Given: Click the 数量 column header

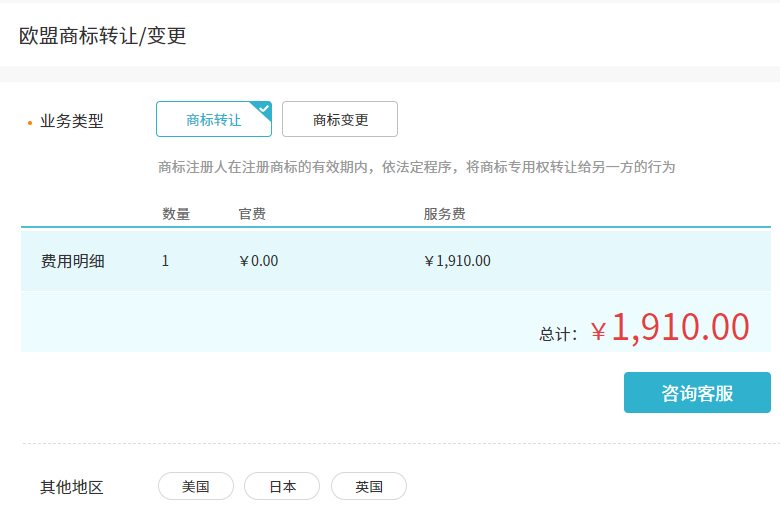Looking at the screenshot, I should [176, 214].
